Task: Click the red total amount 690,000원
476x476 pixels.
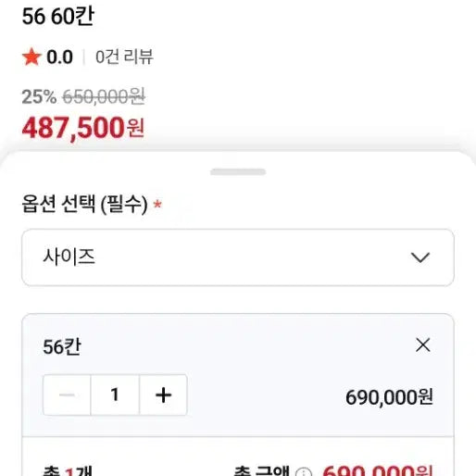Action: pyautogui.click(x=378, y=471)
